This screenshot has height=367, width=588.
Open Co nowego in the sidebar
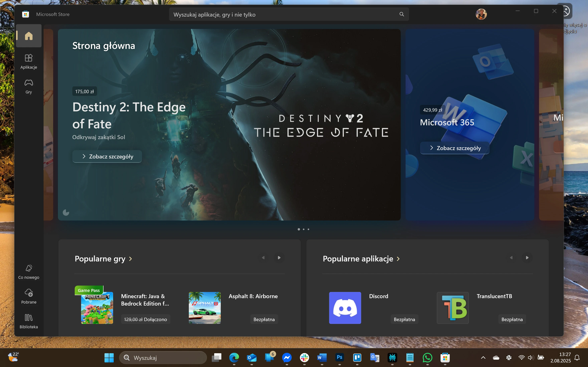click(x=29, y=272)
